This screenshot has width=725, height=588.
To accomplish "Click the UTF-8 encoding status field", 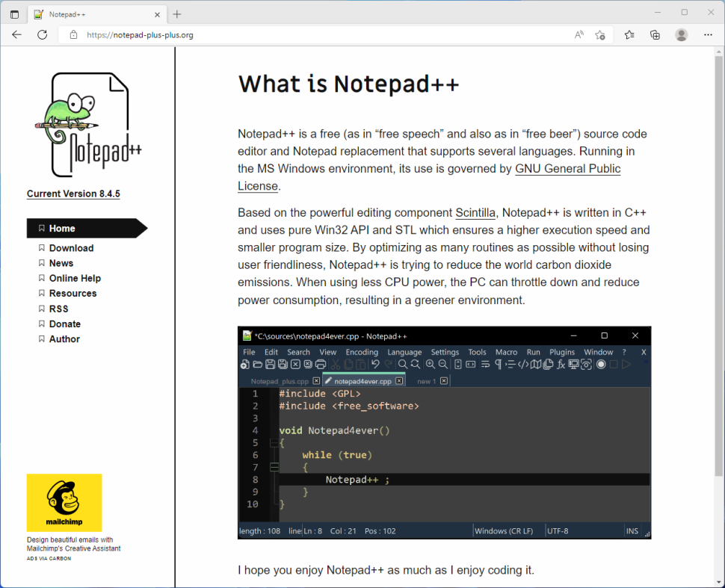I will coord(558,531).
